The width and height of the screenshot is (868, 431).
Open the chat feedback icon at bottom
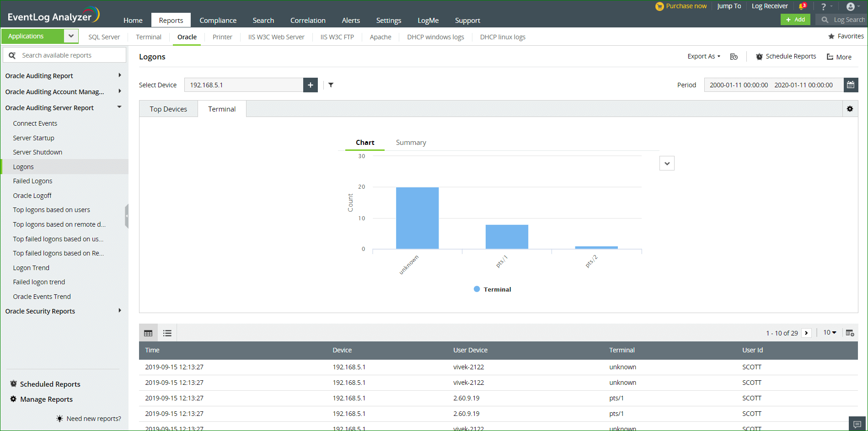click(x=857, y=424)
